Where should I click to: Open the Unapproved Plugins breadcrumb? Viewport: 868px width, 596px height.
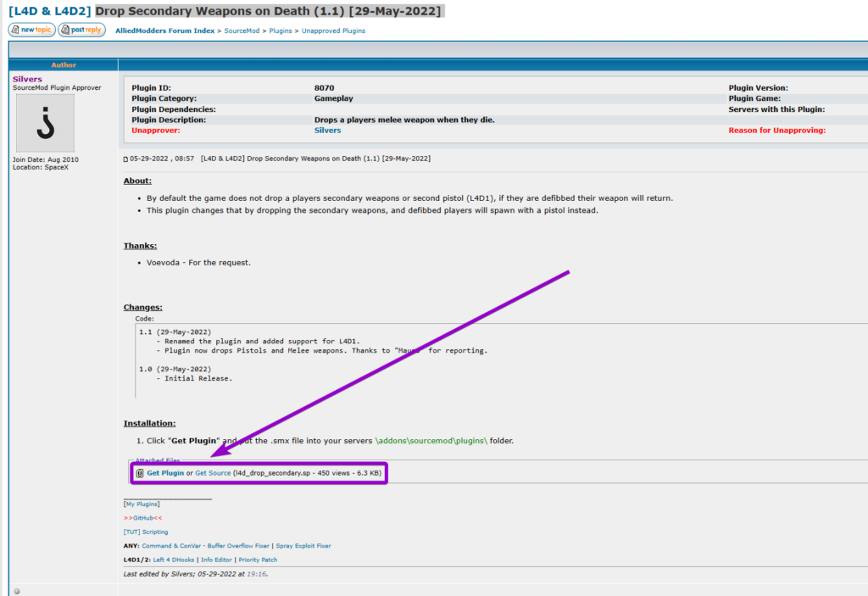pos(332,29)
